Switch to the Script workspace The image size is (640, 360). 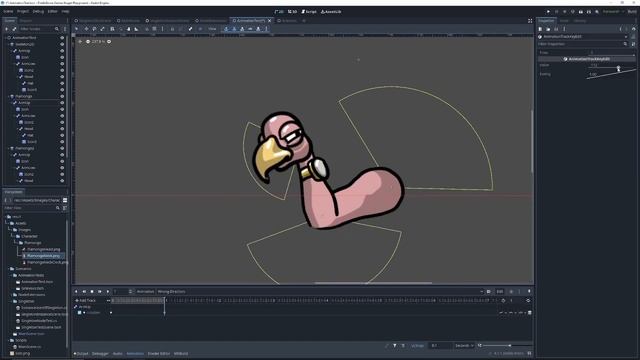tap(309, 12)
